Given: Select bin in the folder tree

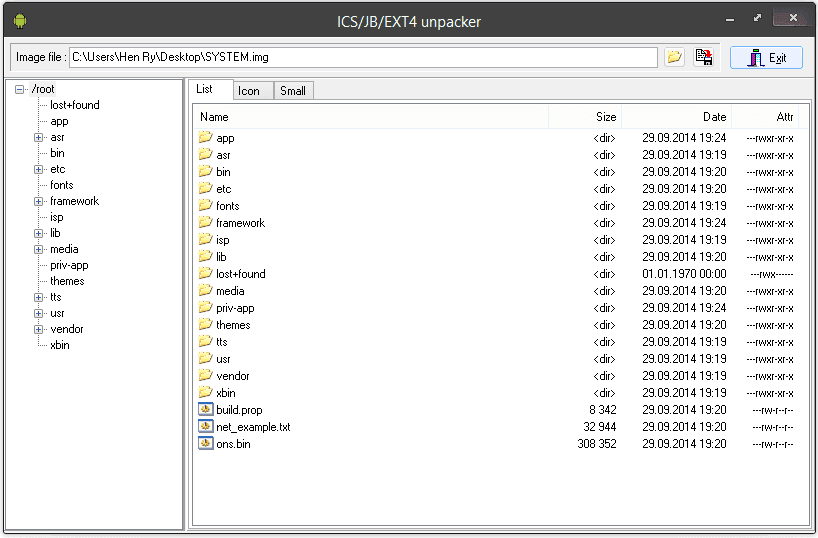Looking at the screenshot, I should [x=57, y=153].
